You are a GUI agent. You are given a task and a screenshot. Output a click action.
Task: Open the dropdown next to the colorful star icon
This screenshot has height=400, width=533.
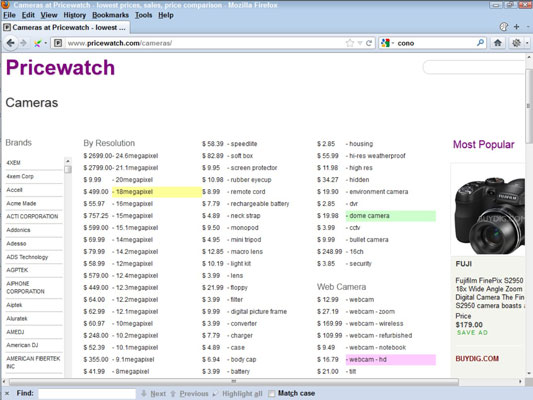pos(46,43)
